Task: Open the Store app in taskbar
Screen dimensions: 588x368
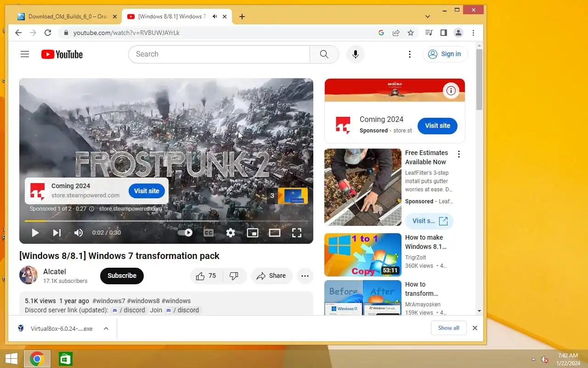Action: (66, 359)
